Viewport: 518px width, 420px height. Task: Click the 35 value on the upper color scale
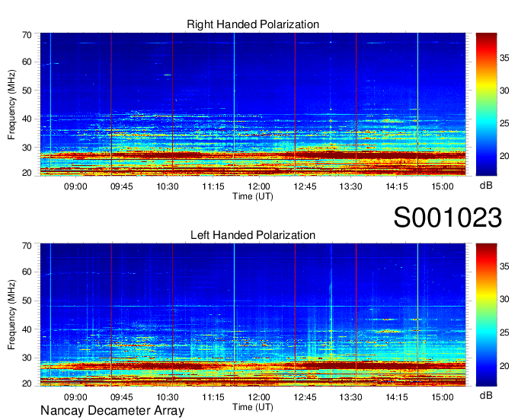click(504, 58)
